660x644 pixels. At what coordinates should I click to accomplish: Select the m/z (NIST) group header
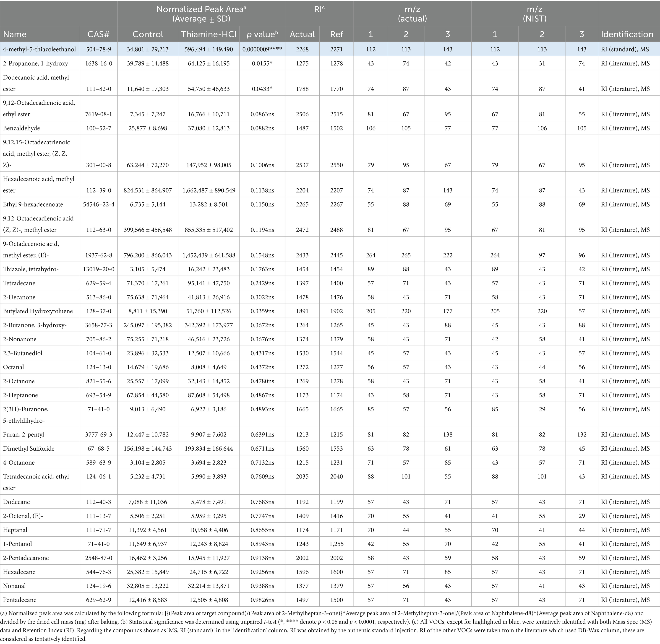[x=535, y=13]
